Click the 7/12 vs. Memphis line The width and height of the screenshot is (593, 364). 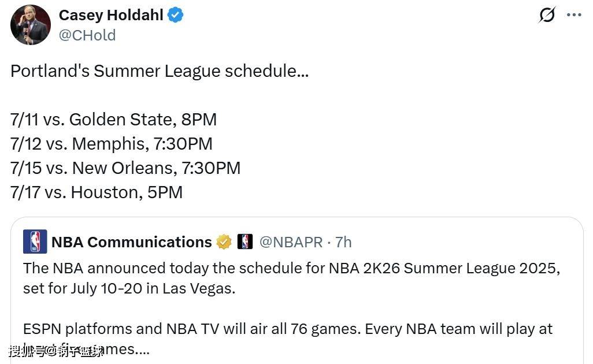pyautogui.click(x=112, y=144)
